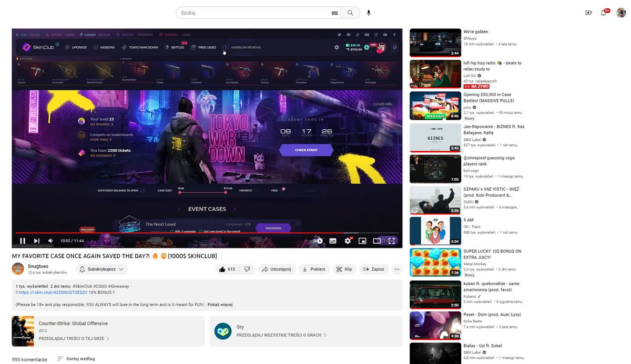Screen dimensions: 631x364
Task: Mute the video with speaker icon
Action: pyautogui.click(x=51, y=241)
